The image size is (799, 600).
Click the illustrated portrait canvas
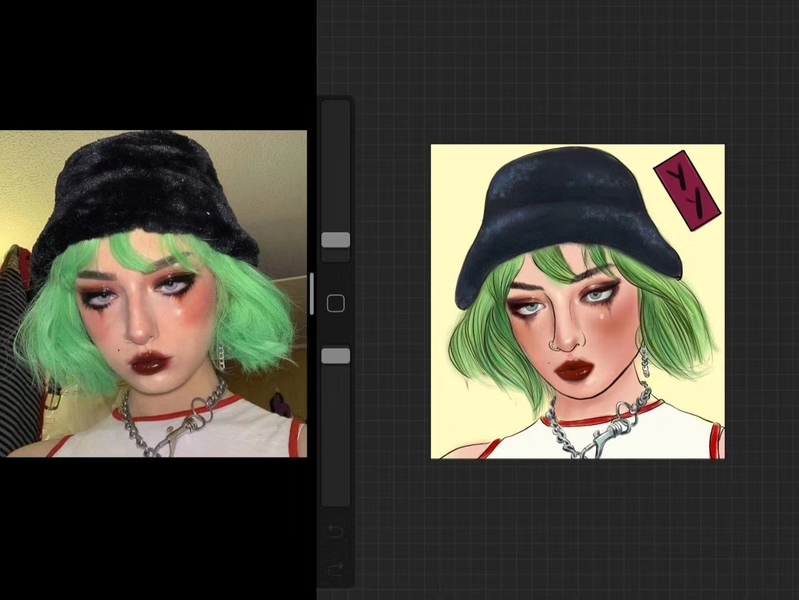tap(578, 301)
